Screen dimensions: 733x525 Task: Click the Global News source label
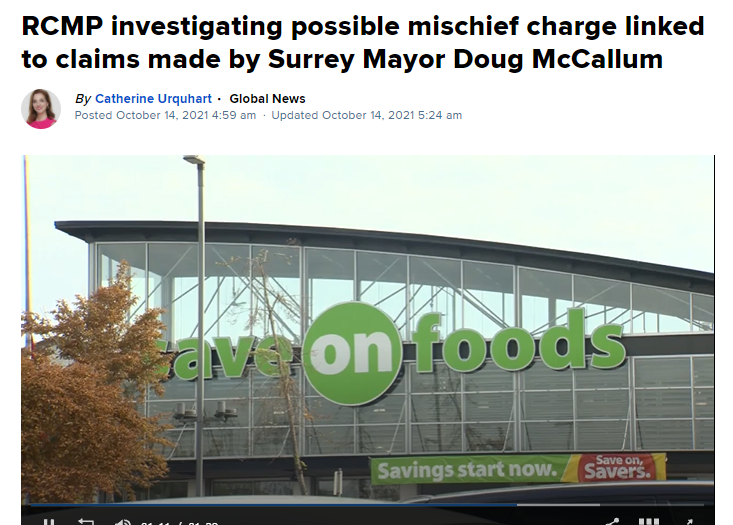267,99
